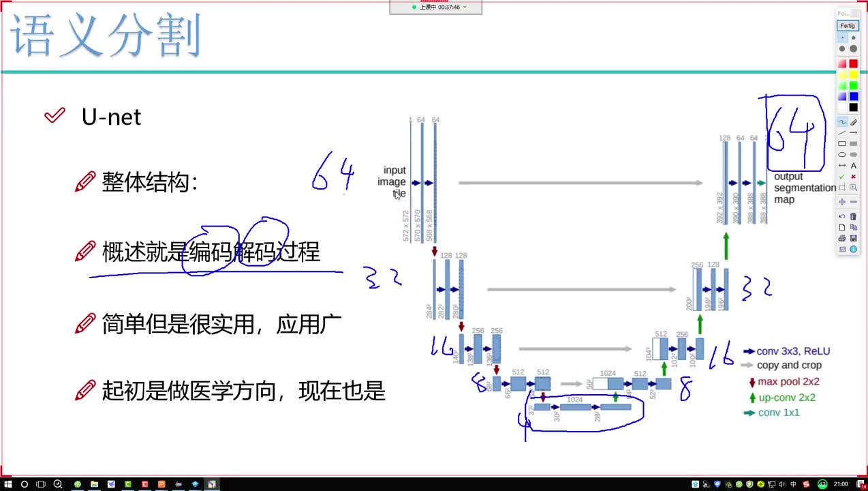
Task: Click the 'up-conv 2x2' legend label
Action: (x=786, y=398)
